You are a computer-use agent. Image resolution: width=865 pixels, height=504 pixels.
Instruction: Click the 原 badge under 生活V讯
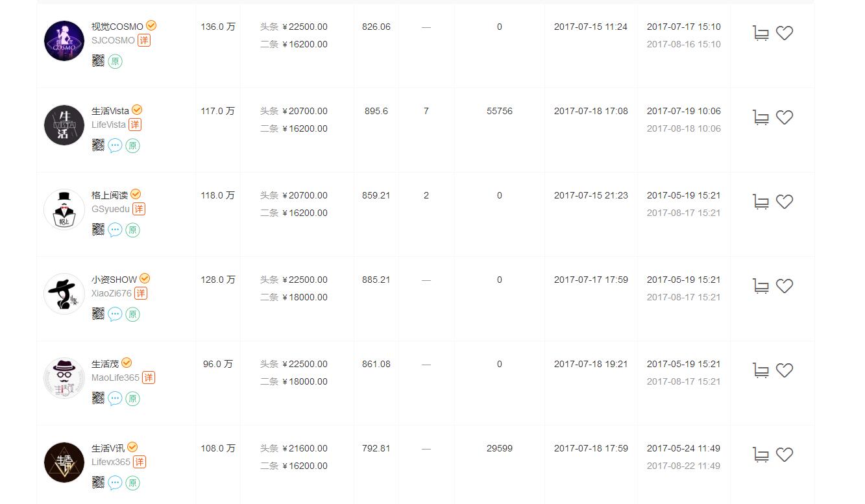[x=132, y=483]
